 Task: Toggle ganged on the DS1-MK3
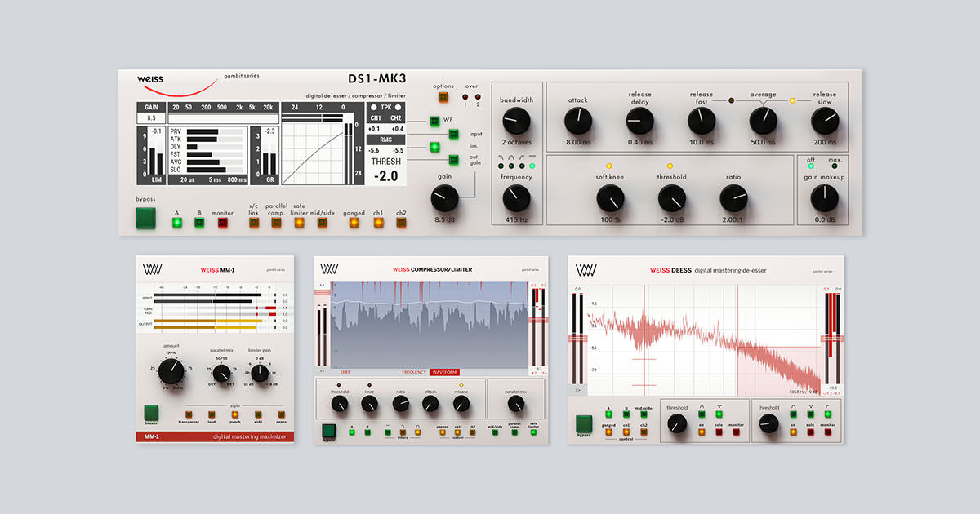point(354,222)
